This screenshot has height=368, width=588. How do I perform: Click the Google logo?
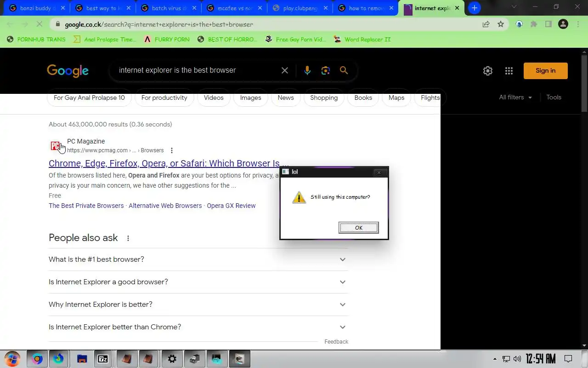pyautogui.click(x=68, y=71)
